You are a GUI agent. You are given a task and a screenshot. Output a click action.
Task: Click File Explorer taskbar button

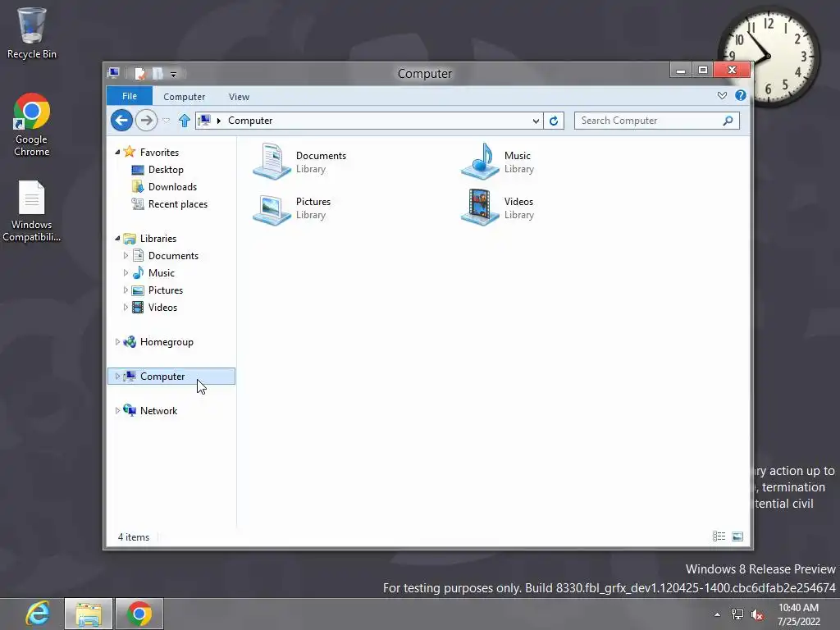point(89,614)
